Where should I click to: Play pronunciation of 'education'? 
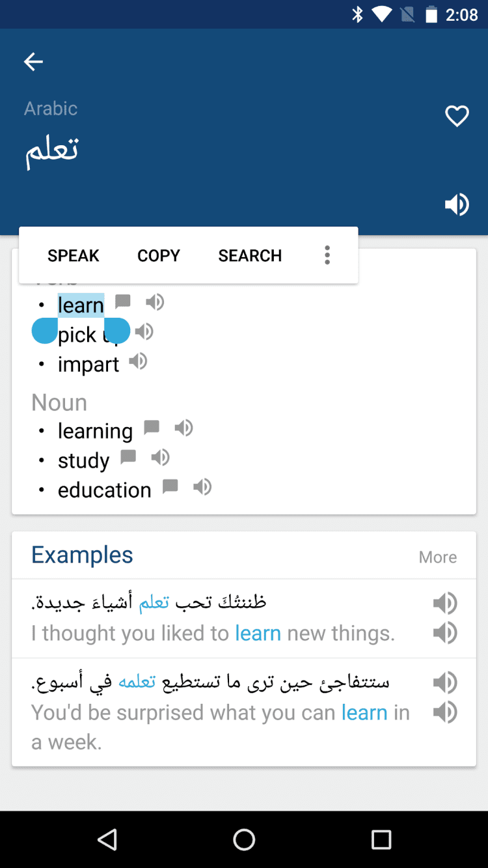202,486
